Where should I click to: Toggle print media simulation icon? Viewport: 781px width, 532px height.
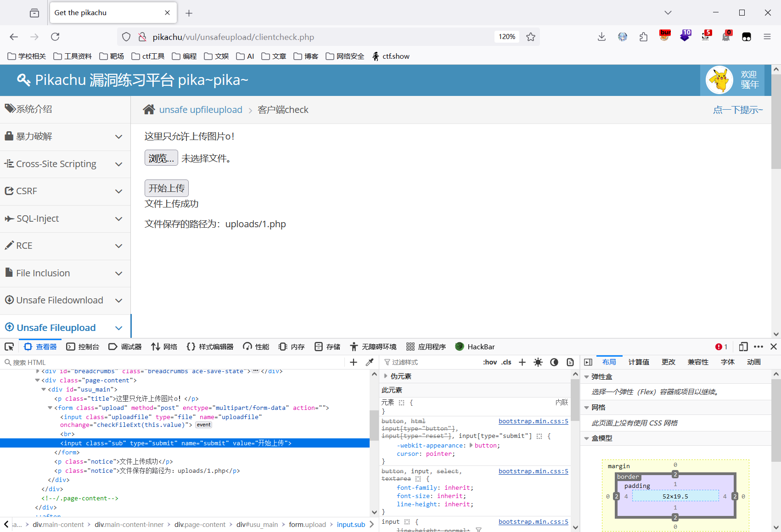tap(570, 362)
